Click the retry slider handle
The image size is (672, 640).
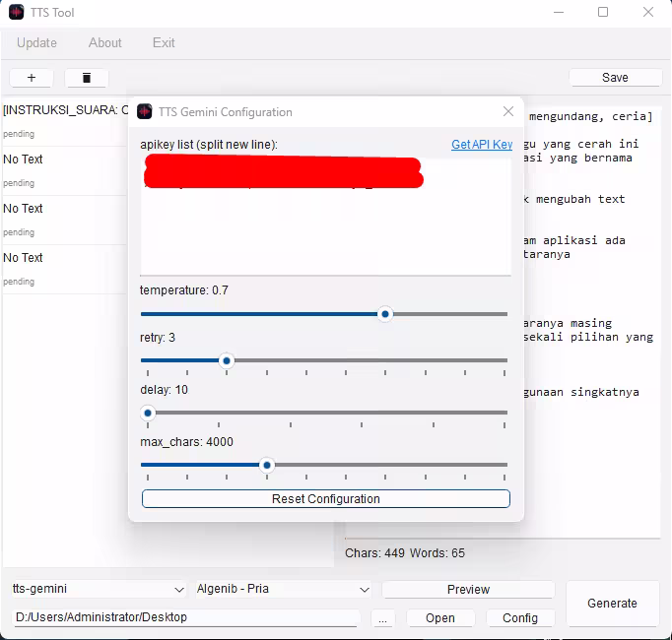pyautogui.click(x=227, y=360)
